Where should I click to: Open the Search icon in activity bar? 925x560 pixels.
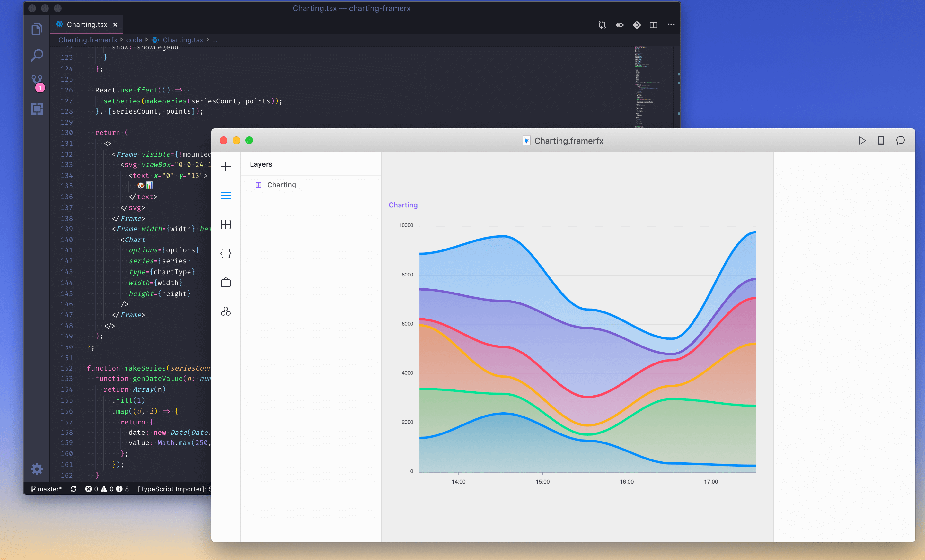36,56
